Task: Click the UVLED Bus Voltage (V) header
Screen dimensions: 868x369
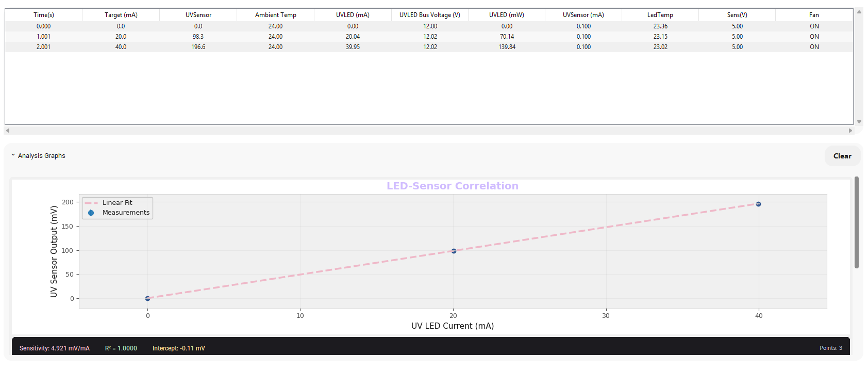Action: point(430,15)
